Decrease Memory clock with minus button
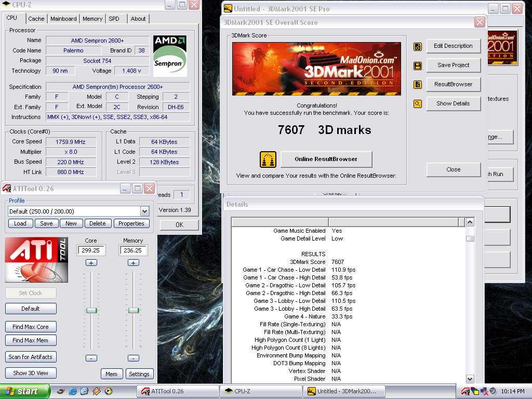Image resolution: width=532 pixels, height=399 pixels. point(134,358)
